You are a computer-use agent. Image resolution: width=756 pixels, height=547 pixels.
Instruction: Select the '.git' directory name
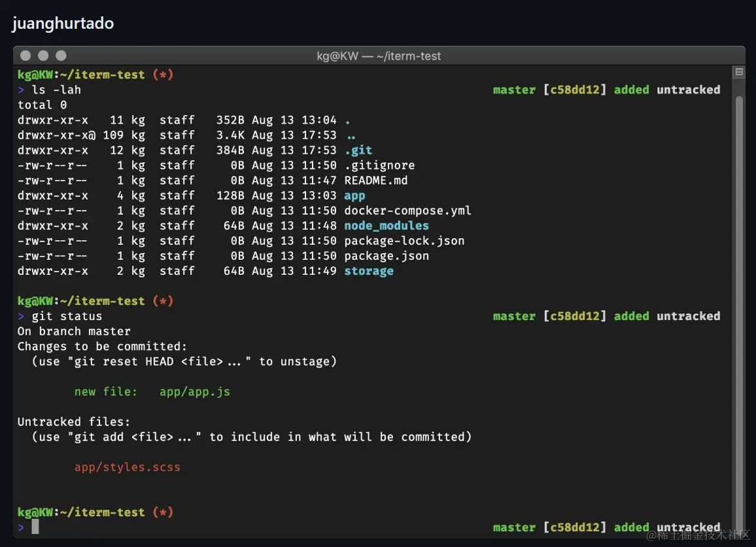(x=358, y=150)
